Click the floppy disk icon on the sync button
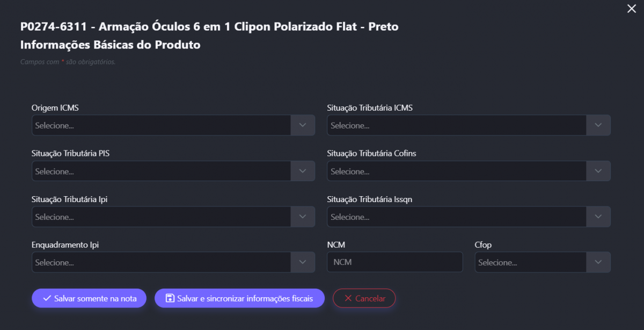 point(170,298)
